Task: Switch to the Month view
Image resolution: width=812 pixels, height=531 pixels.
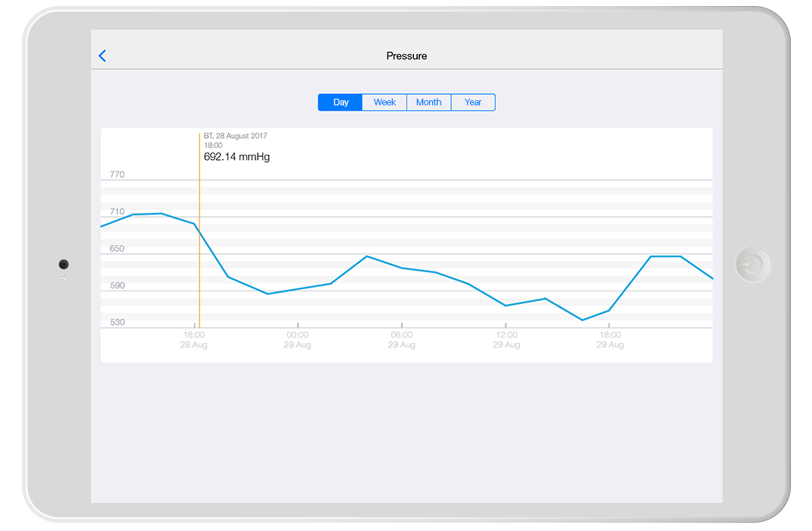Action: pos(428,102)
